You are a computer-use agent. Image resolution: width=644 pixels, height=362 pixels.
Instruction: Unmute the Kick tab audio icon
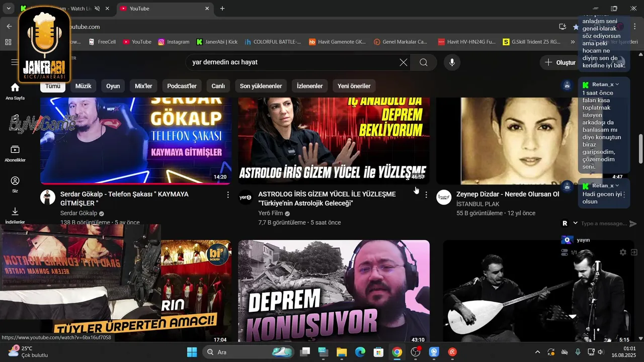click(98, 9)
